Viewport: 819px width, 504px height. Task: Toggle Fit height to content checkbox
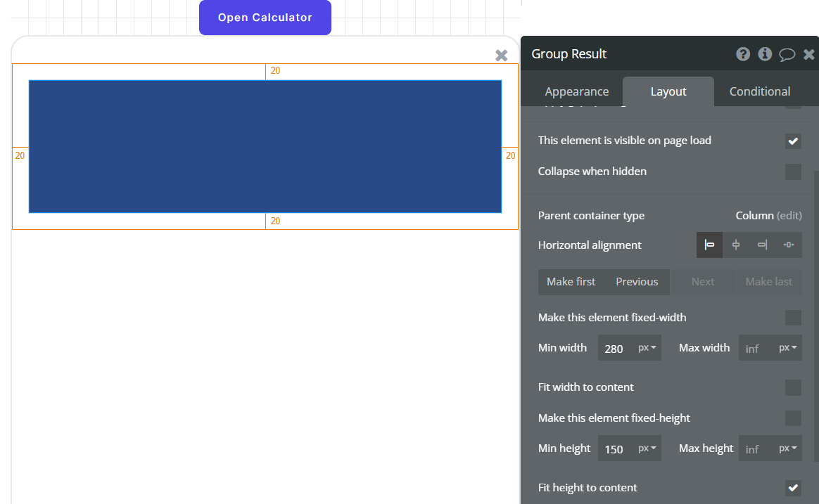(793, 488)
